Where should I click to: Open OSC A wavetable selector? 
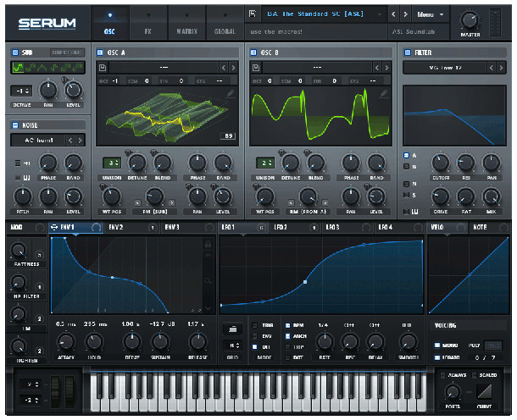coord(164,68)
